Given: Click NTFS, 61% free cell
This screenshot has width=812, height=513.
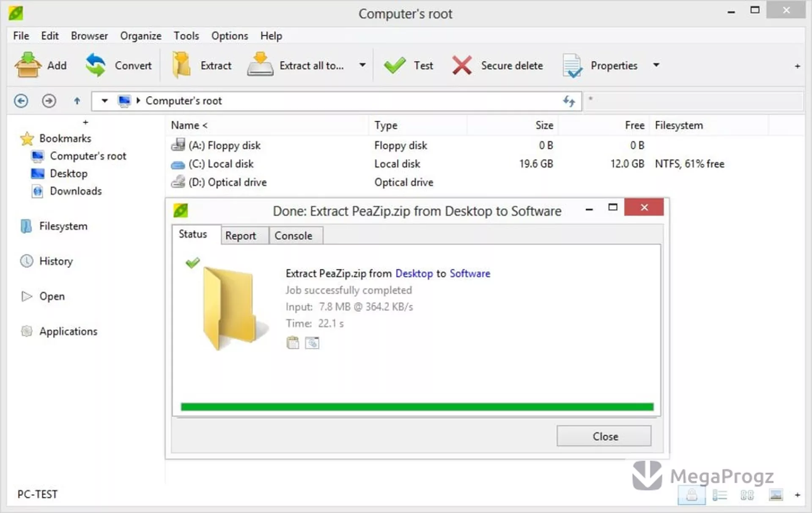Looking at the screenshot, I should click(689, 164).
